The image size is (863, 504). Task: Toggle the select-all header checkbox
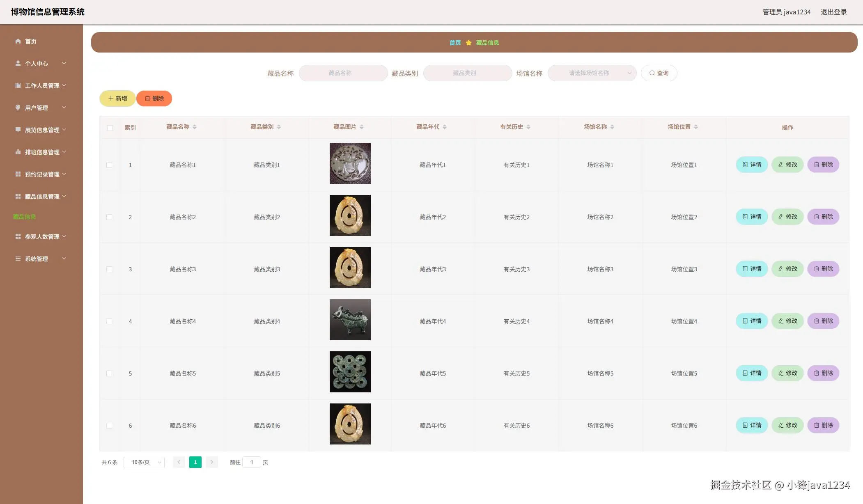coord(110,128)
